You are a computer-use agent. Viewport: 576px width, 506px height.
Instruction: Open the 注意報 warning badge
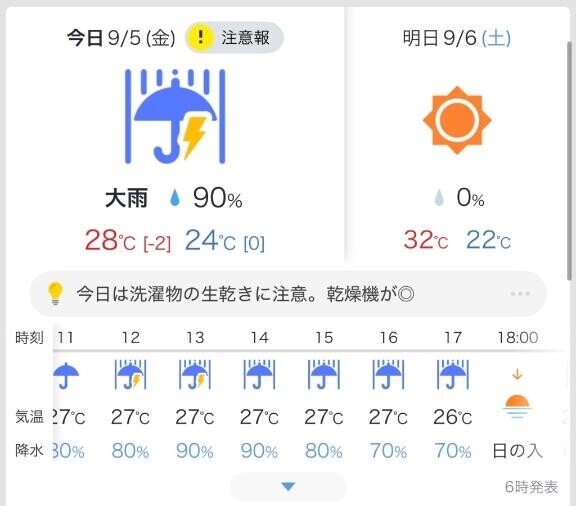pos(234,37)
